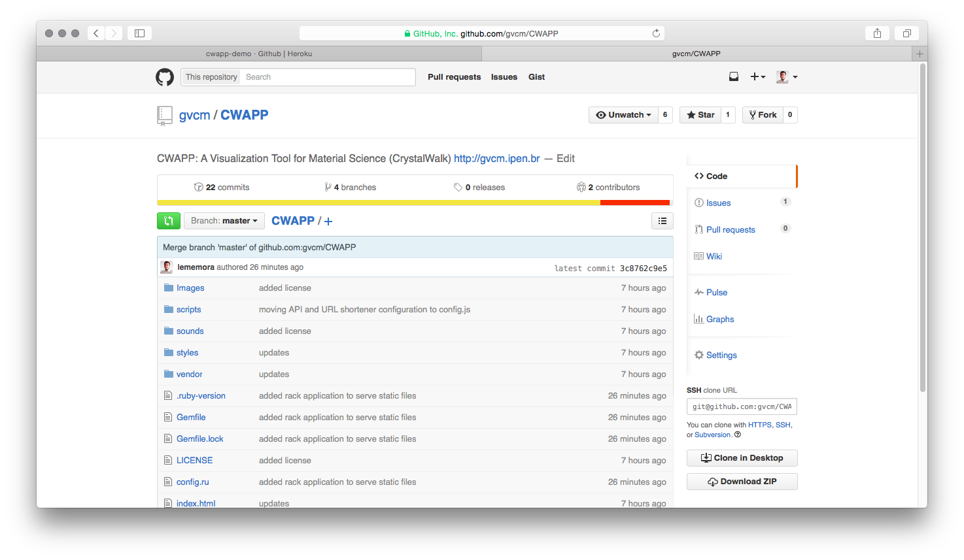
Task: Open the .ruby-version file
Action: 201,395
